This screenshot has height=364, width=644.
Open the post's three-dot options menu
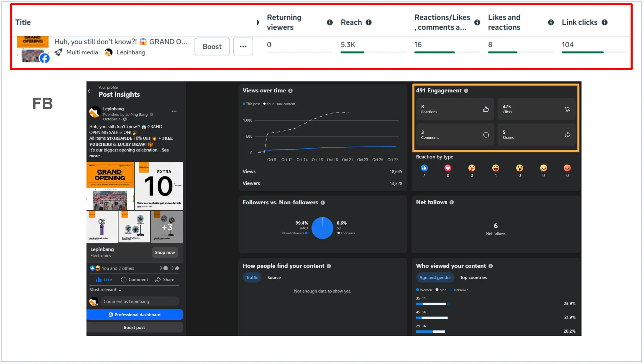point(174,111)
